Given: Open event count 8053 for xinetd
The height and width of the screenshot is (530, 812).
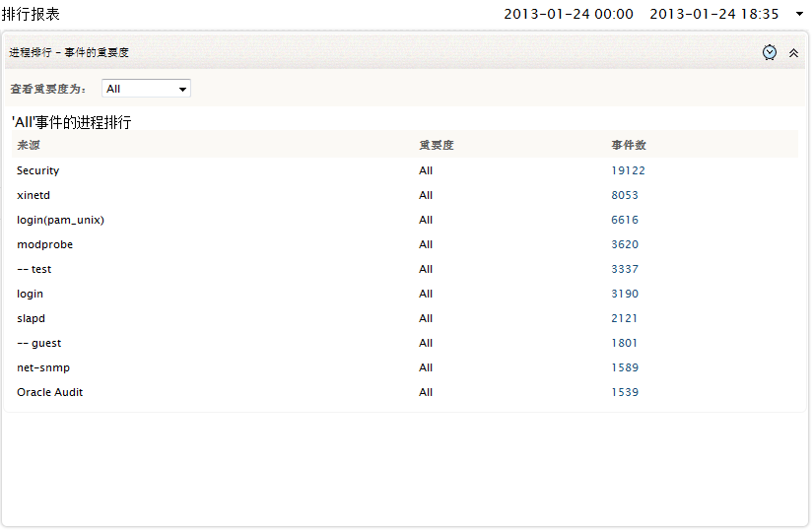Looking at the screenshot, I should point(625,195).
